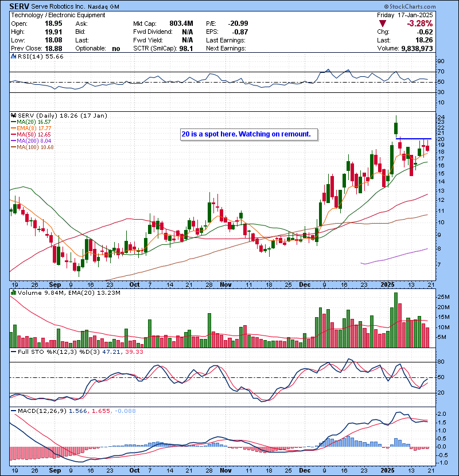Click the Oct label on bottom MACD axis
Image resolution: width=459 pixels, height=476 pixels.
134,470
